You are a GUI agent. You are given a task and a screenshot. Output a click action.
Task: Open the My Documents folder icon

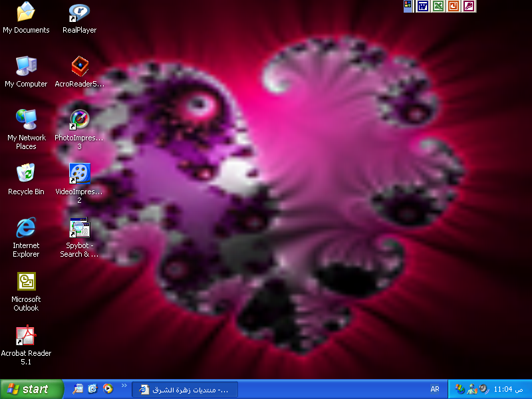[26, 13]
